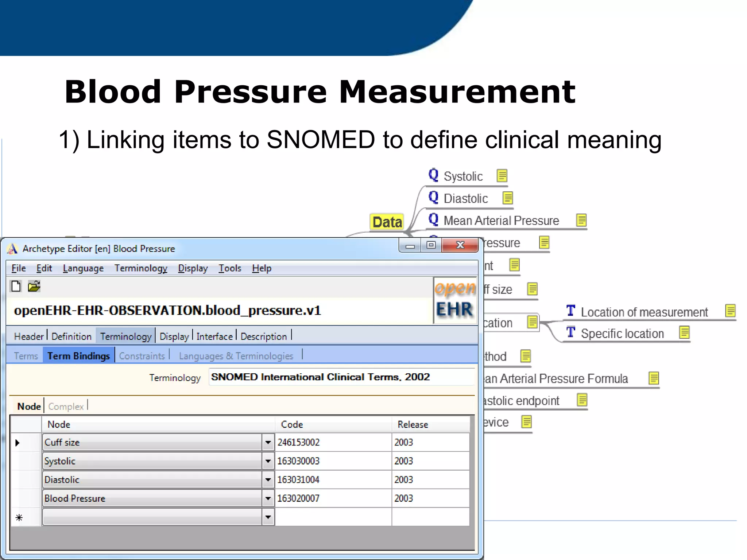Open the Diastolic node dropdown arrow
This screenshot has width=747, height=560.
(x=268, y=479)
